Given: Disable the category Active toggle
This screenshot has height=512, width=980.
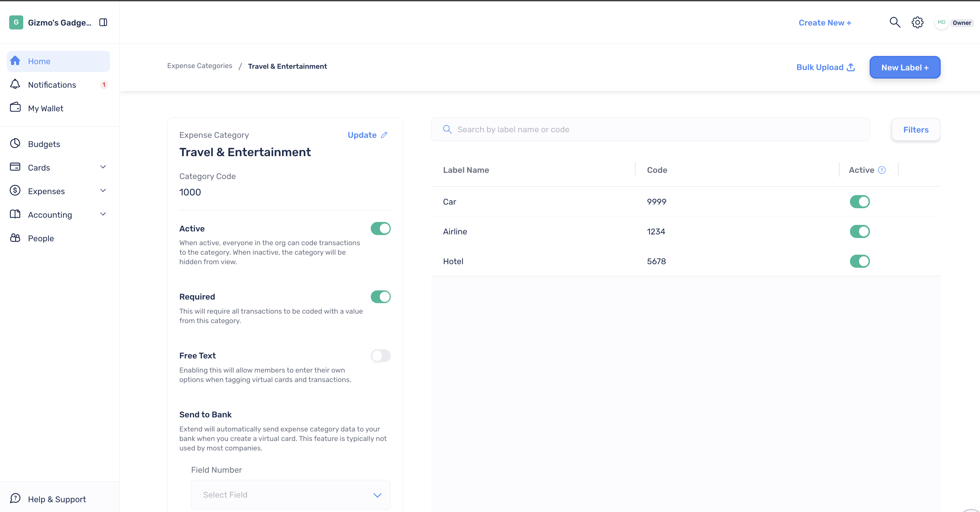Looking at the screenshot, I should 380,229.
